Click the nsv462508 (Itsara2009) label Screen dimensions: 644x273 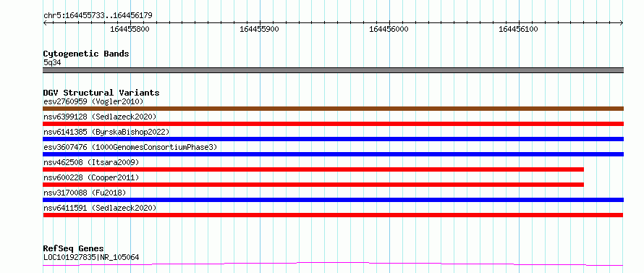pos(91,162)
